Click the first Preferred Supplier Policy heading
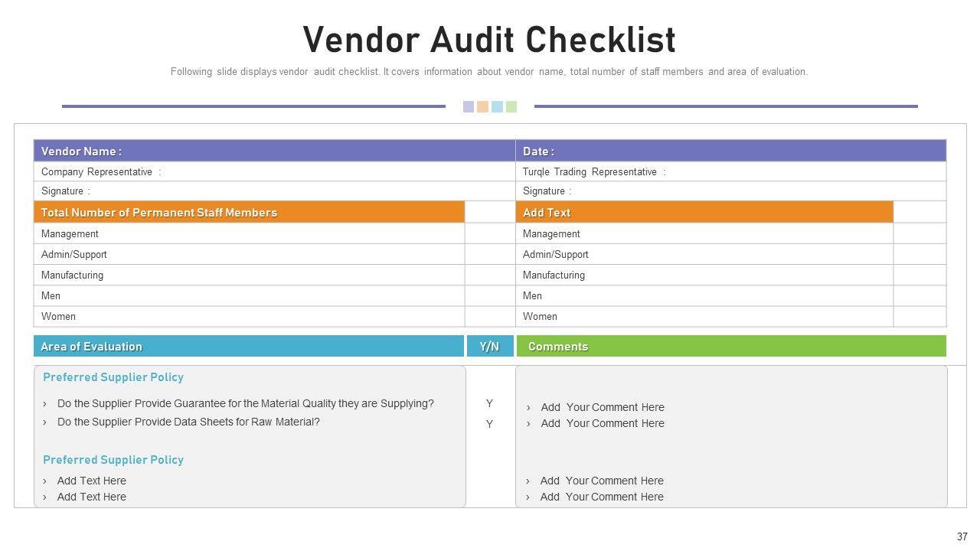 113,377
